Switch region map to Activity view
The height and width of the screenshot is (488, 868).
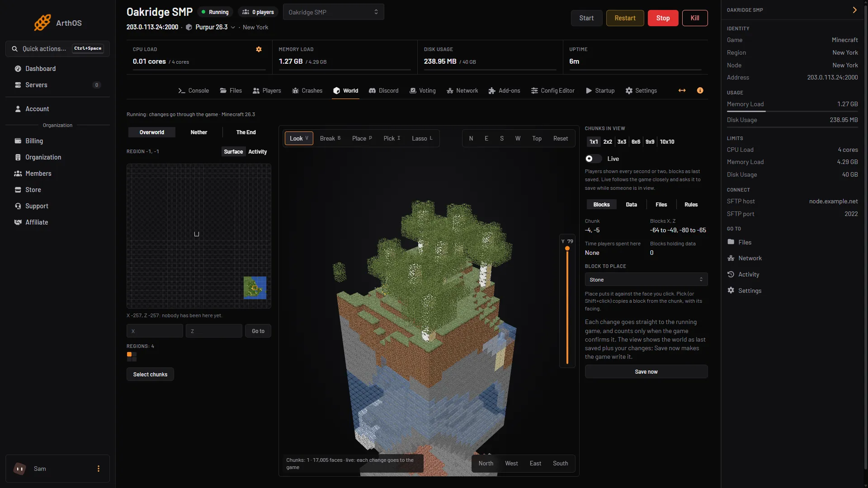click(x=258, y=152)
